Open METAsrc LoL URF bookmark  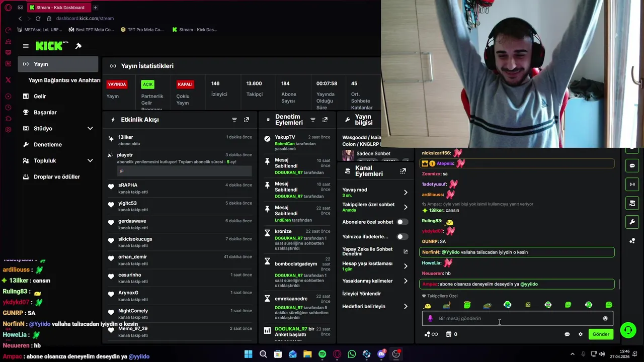[x=40, y=30]
